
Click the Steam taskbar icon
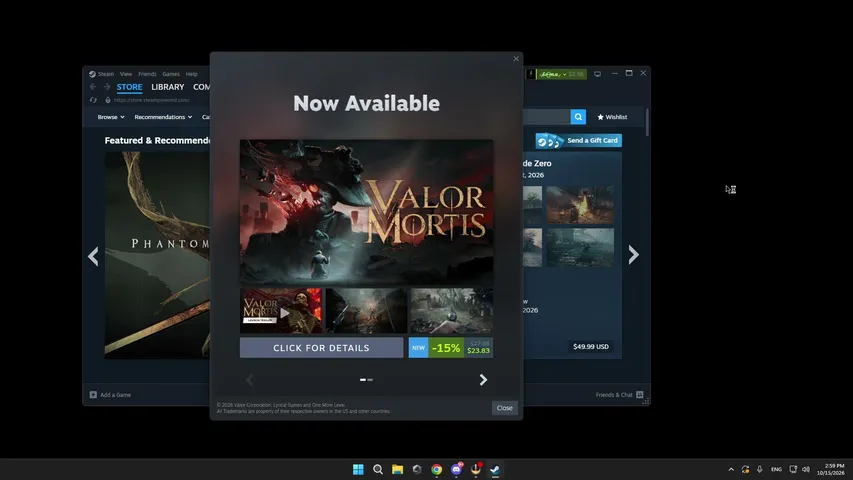(495, 469)
